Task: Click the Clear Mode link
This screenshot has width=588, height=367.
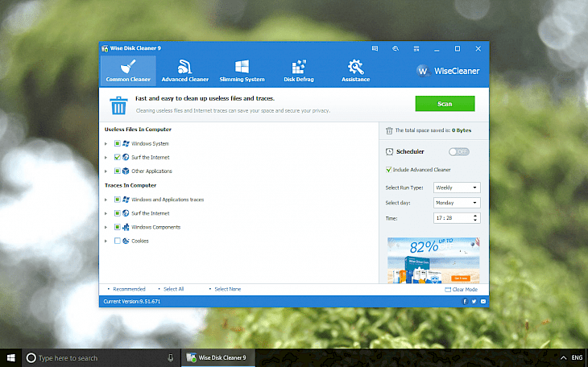Action: 462,290
